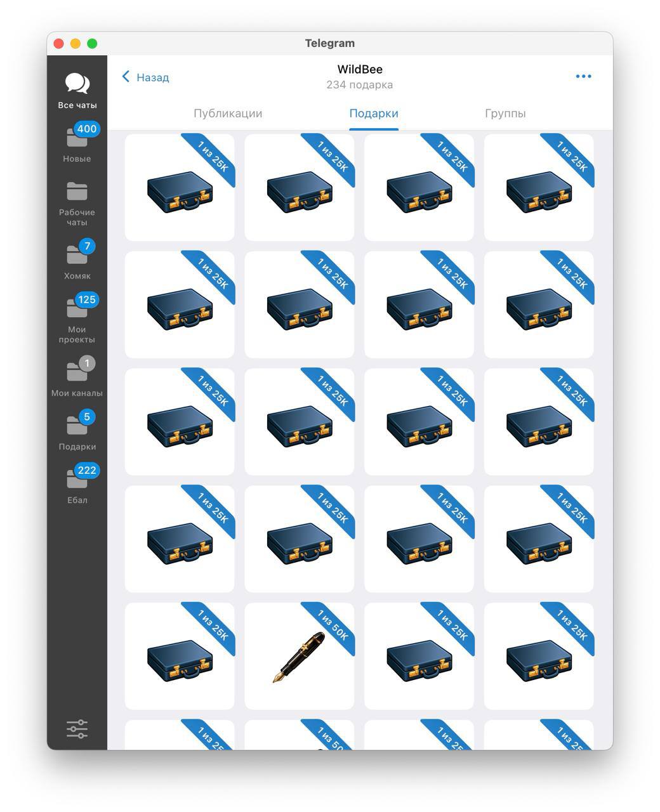The height and width of the screenshot is (812, 660).
Task: Open the fountain pen gift card
Action: pyautogui.click(x=300, y=656)
